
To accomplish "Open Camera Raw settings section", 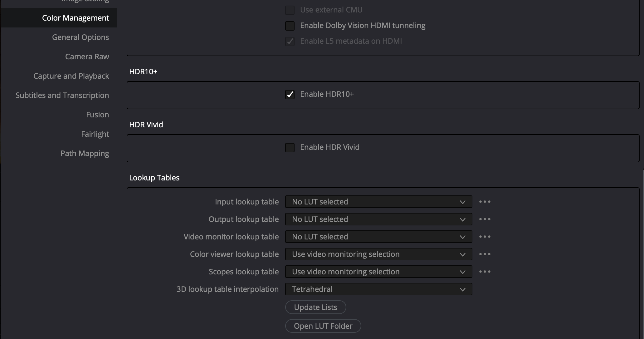I will pos(87,57).
